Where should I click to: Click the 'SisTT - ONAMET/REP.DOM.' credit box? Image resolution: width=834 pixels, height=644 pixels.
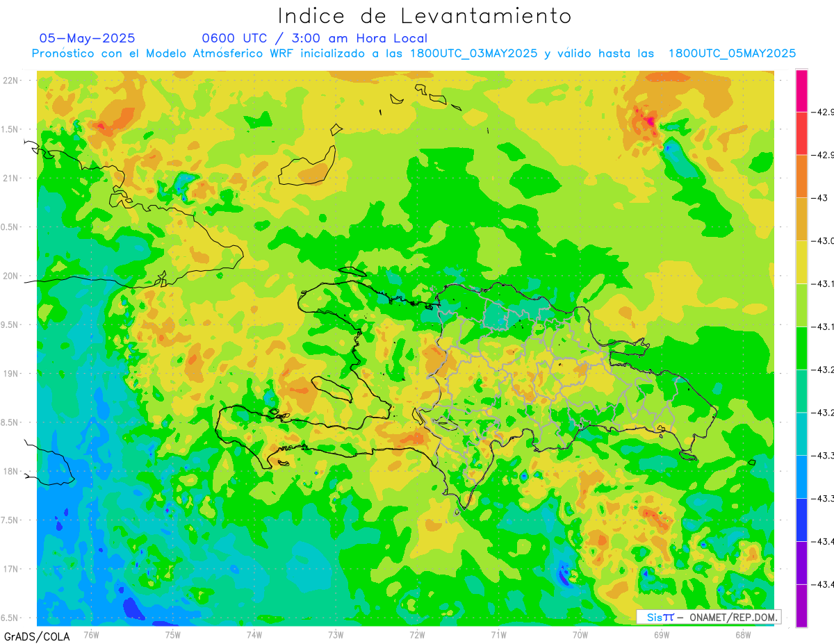[x=709, y=617]
